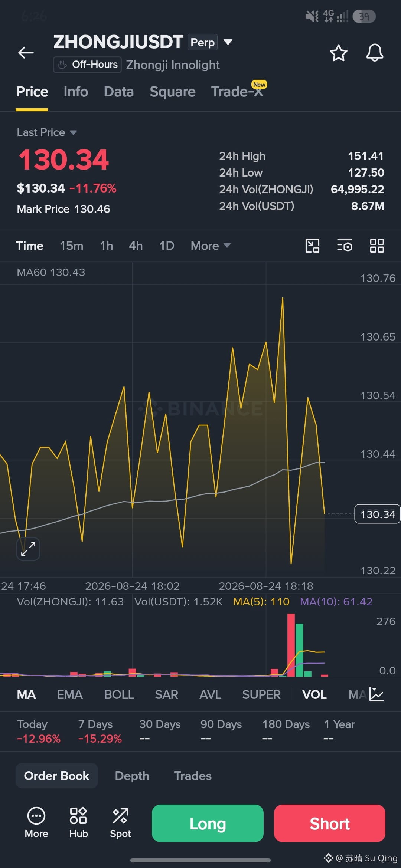
Task: Tap the MA60 130.43 label
Action: click(51, 272)
